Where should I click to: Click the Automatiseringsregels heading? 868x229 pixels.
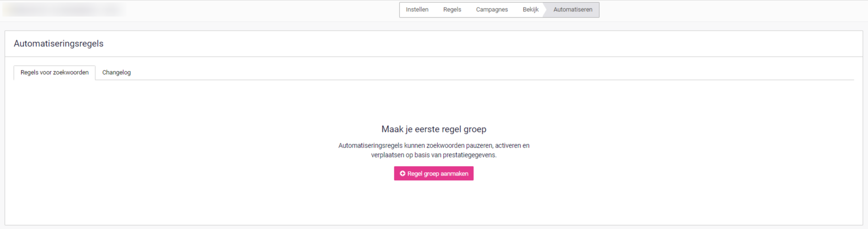tap(59, 44)
